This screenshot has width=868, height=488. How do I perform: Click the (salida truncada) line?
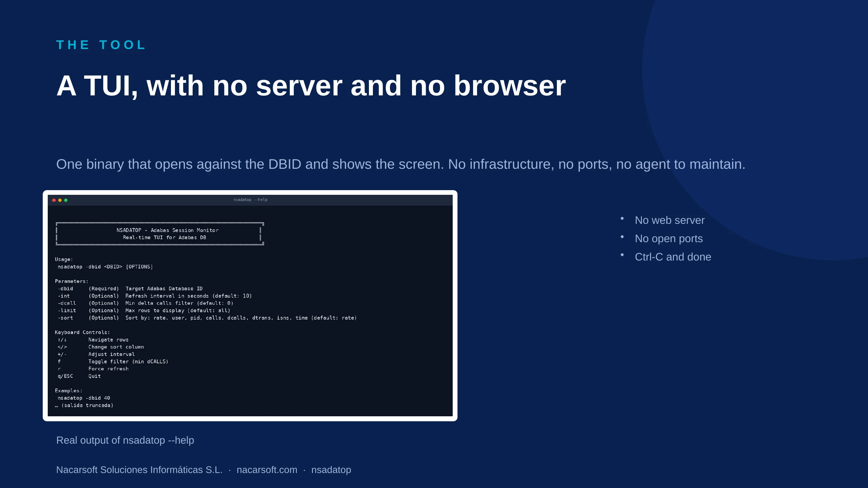tap(84, 406)
